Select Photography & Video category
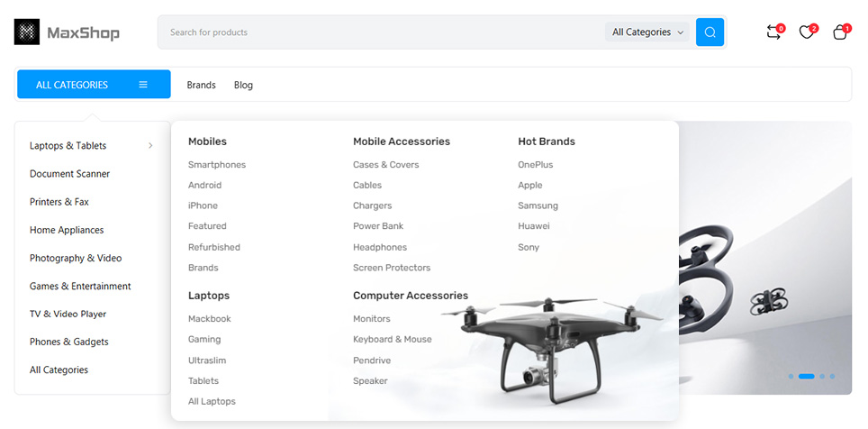The height and width of the screenshot is (429, 868). coord(76,258)
